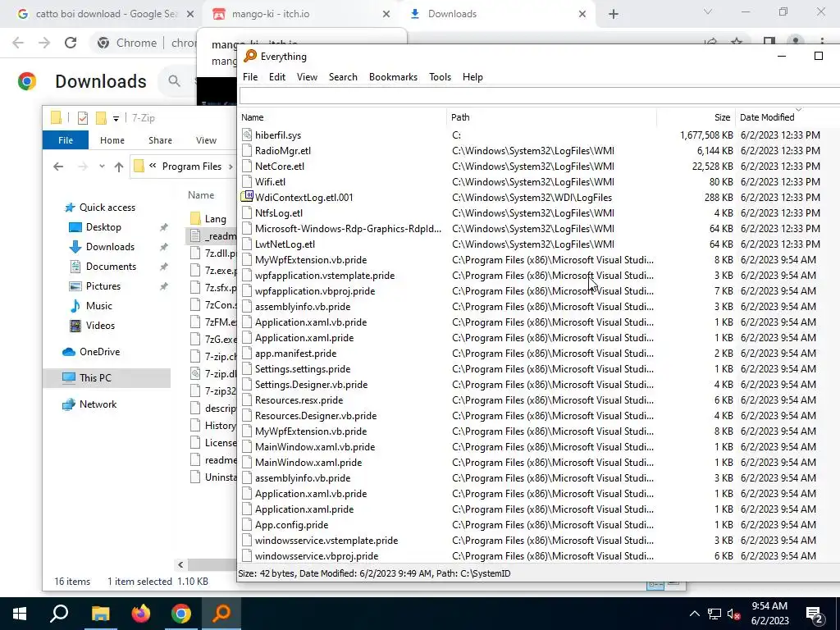Select NtfsLog.etl result row
Screen dimensions: 840x630
(x=539, y=212)
